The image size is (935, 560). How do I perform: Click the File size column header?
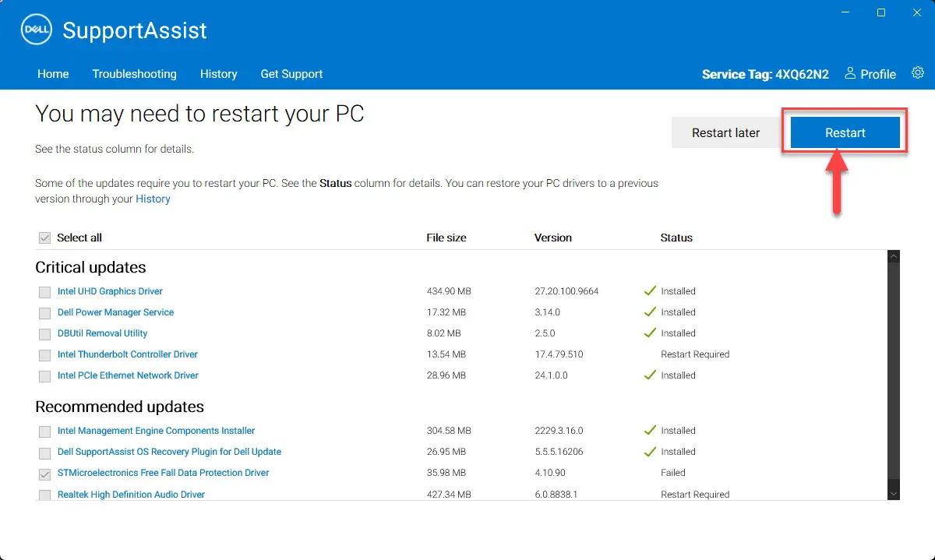(x=446, y=238)
